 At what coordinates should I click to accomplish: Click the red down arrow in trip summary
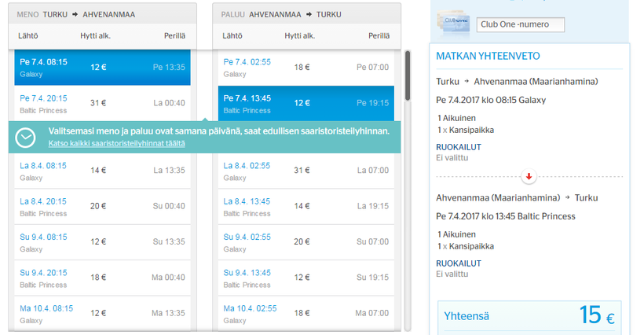click(x=530, y=176)
